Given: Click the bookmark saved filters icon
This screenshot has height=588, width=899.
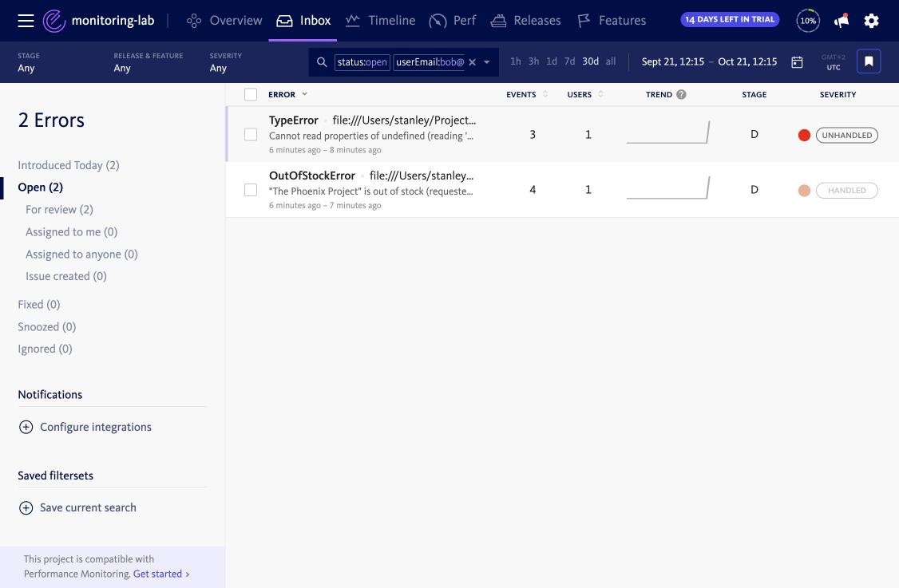Looking at the screenshot, I should (869, 61).
